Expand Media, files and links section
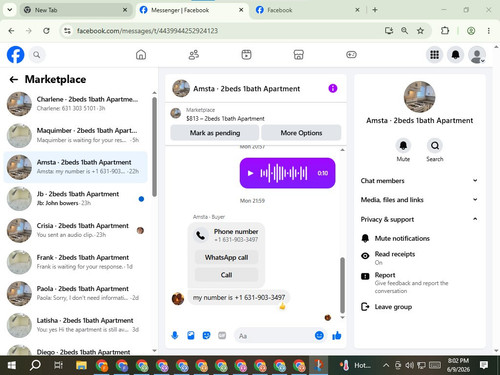This screenshot has height=375, width=500. pos(419,200)
